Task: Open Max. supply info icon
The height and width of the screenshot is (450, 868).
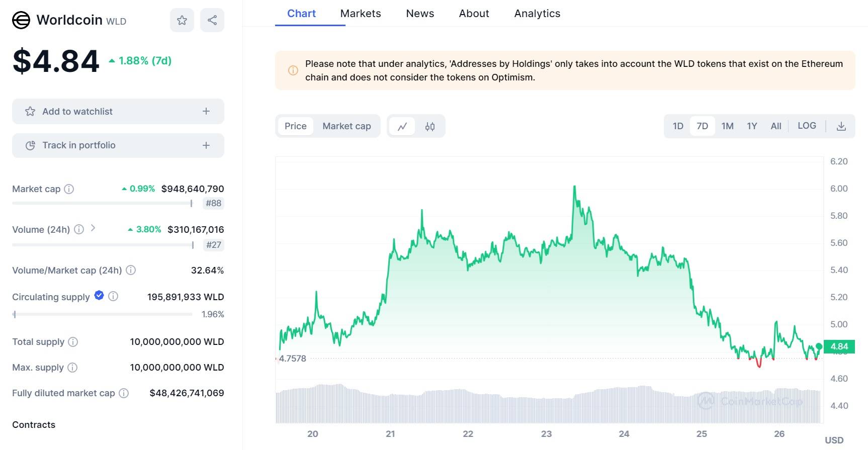Action: (72, 368)
